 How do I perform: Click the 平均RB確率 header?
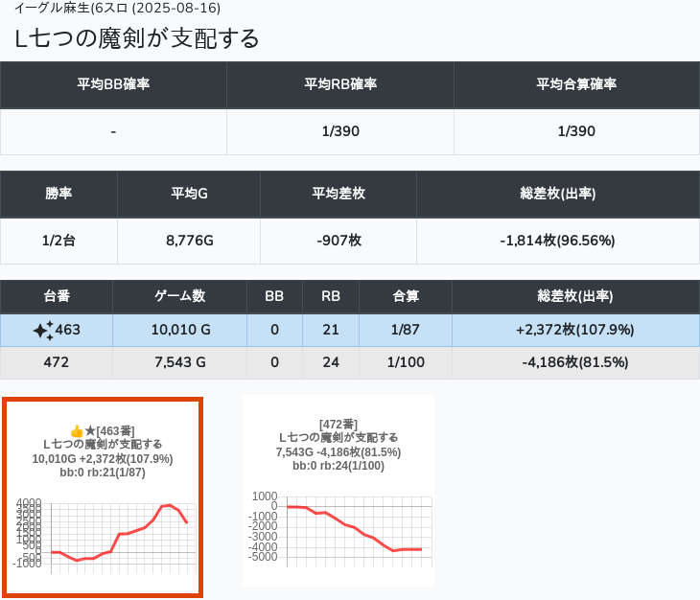340,84
